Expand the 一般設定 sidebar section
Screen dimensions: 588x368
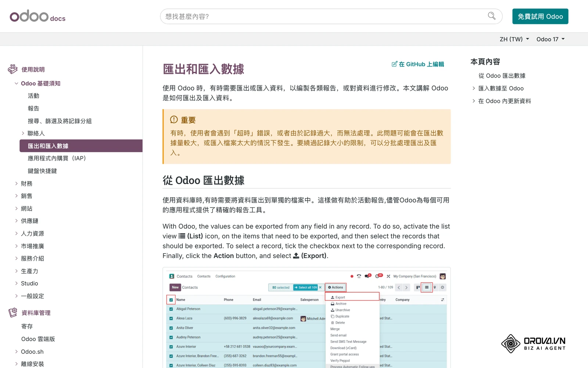pyautogui.click(x=16, y=296)
